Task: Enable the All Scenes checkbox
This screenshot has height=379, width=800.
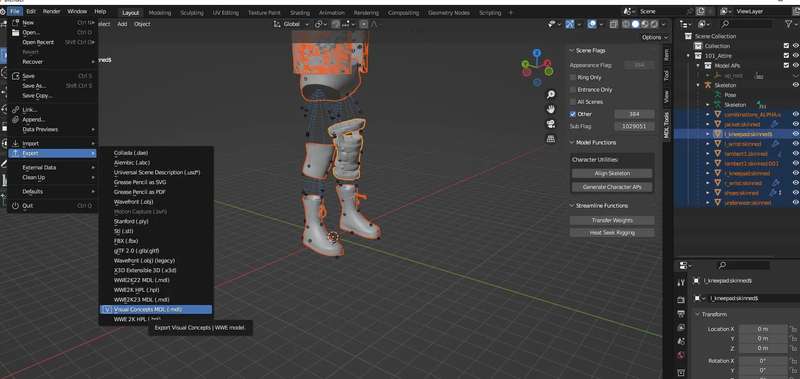Action: 573,102
